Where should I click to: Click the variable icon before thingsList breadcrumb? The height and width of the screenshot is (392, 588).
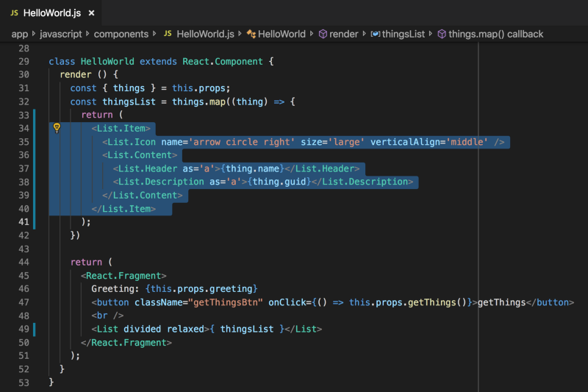tap(376, 34)
